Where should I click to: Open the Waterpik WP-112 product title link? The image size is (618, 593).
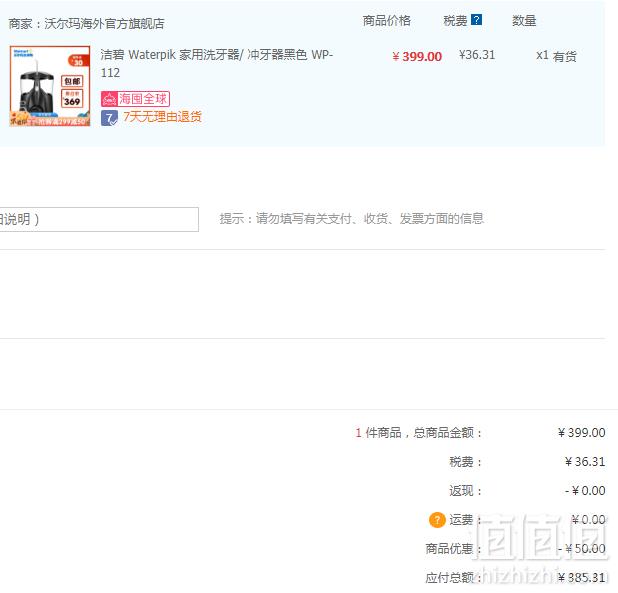(x=217, y=63)
